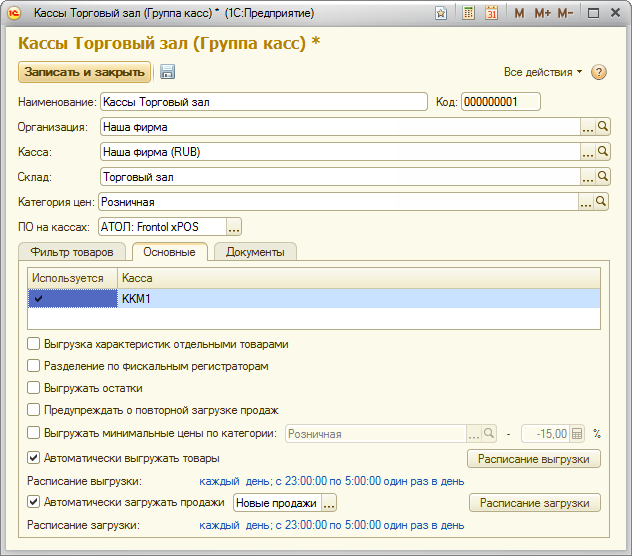Click the floppy disk save icon
632x556 pixels.
[x=167, y=72]
